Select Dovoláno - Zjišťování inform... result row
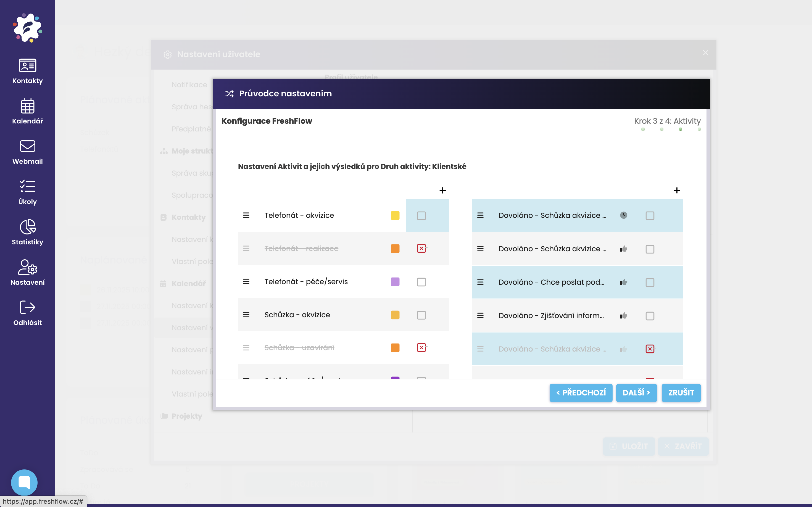This screenshot has height=507, width=812. 551,316
